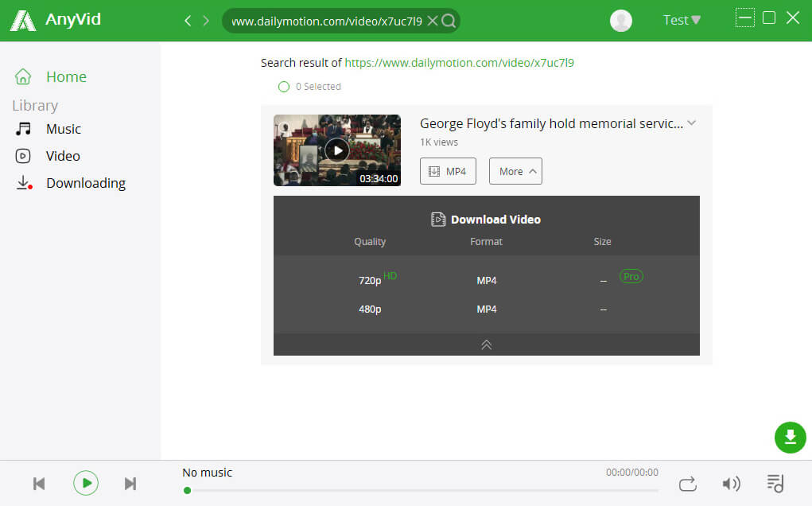Click the Video play-square icon
Image resolution: width=812 pixels, height=506 pixels.
tap(23, 156)
